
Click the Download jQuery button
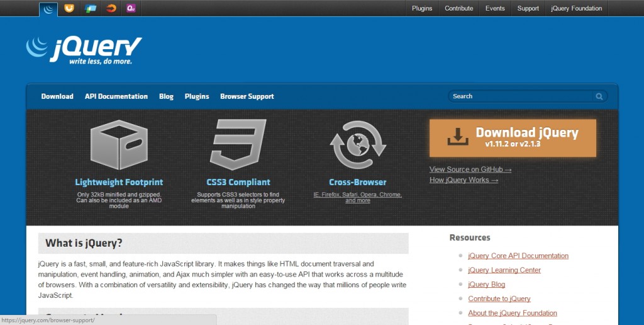coord(513,138)
